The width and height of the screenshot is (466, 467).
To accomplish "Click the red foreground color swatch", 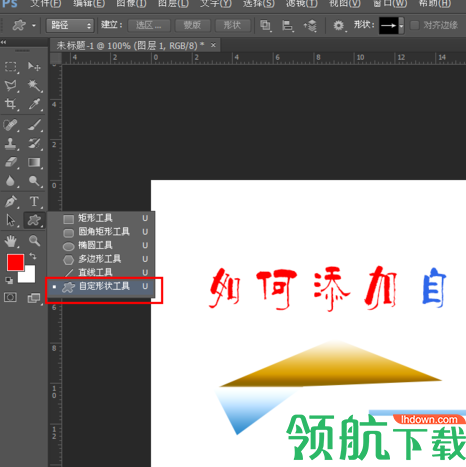I will coord(15,262).
